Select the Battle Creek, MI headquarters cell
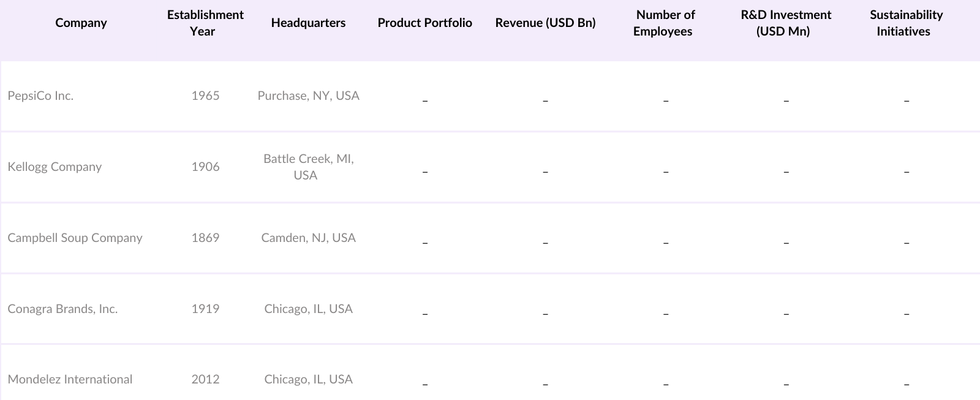 coord(308,167)
